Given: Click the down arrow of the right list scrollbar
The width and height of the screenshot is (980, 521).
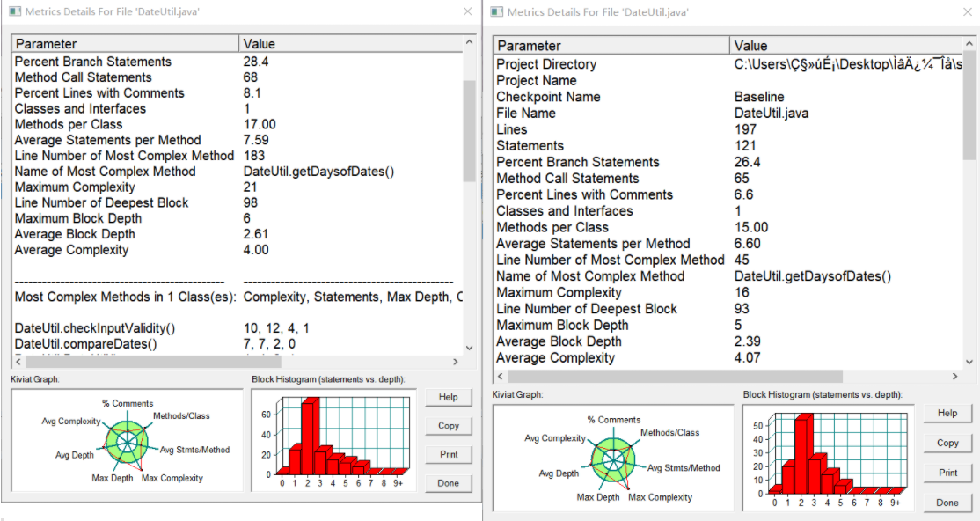Looking at the screenshot, I should coord(969,362).
